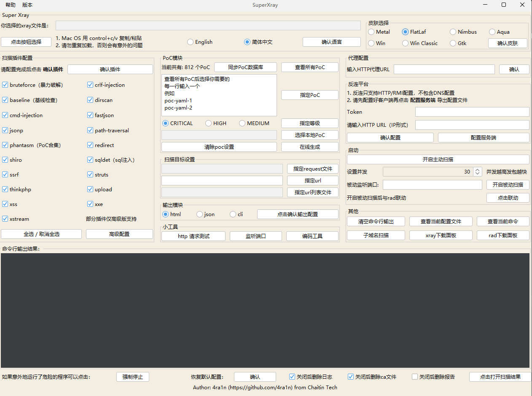The height and width of the screenshot is (396, 532).
Task: Toggle the sqldet sql注入 checkbox
Action: 90,160
